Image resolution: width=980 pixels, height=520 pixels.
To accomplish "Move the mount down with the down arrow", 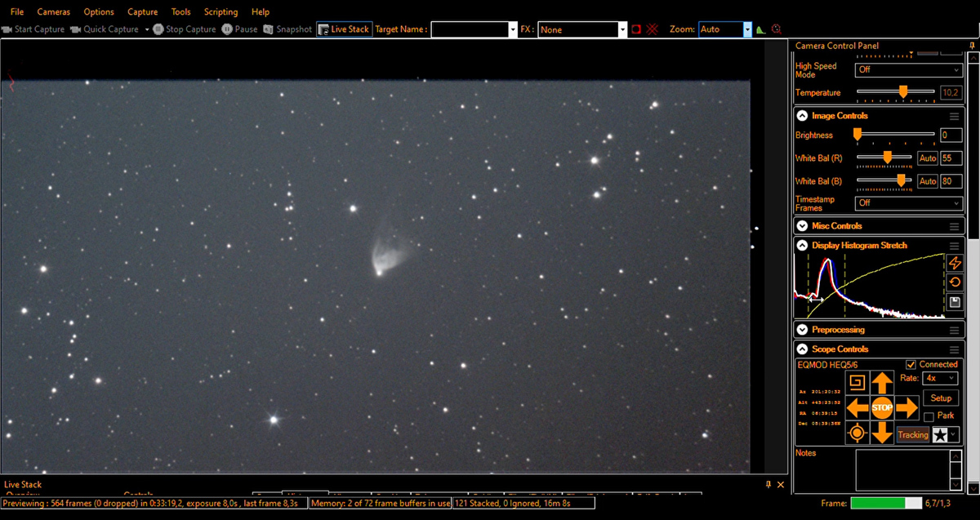I will click(x=882, y=433).
